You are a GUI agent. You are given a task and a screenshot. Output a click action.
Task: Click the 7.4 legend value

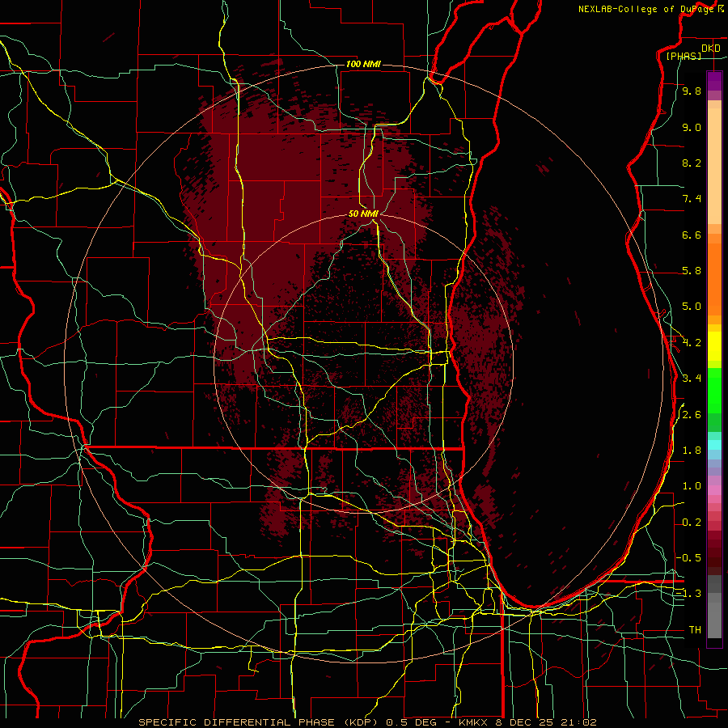click(x=692, y=199)
